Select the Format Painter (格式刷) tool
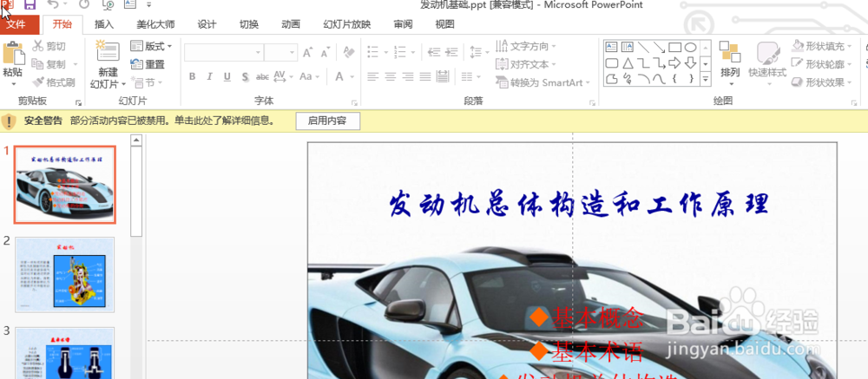The image size is (868, 379). point(54,82)
